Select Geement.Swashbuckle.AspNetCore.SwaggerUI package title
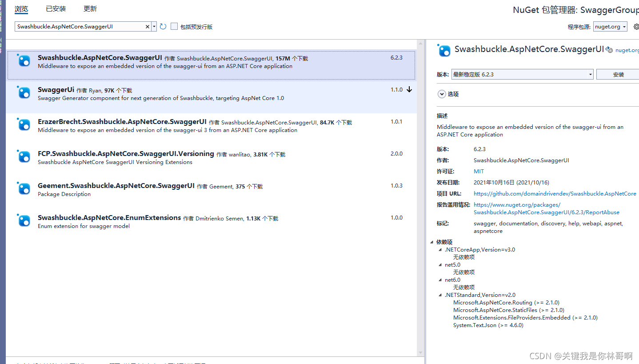This screenshot has width=639, height=364. click(x=116, y=186)
